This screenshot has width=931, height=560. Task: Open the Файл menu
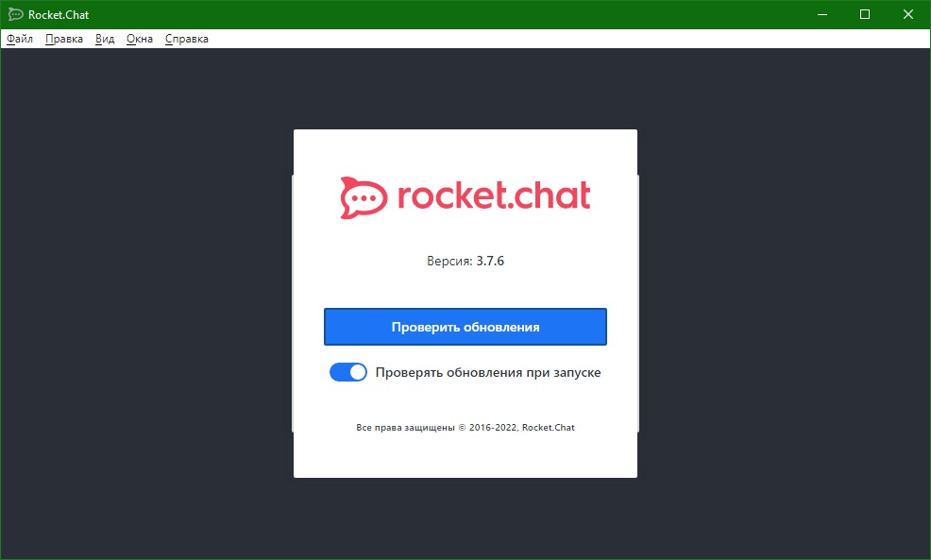[x=20, y=39]
